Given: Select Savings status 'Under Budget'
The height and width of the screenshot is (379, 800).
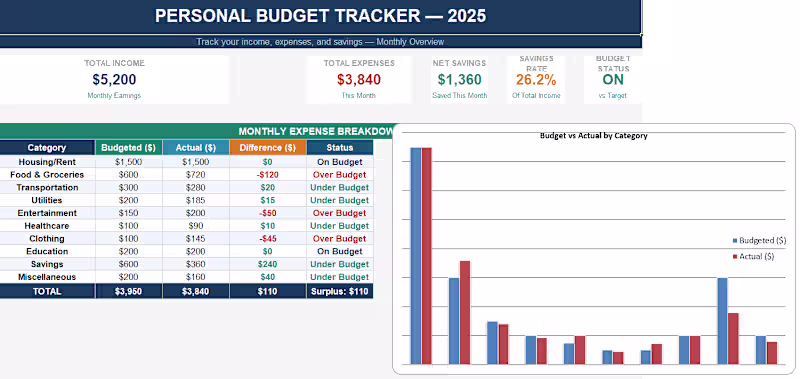Looking at the screenshot, I should 340,264.
